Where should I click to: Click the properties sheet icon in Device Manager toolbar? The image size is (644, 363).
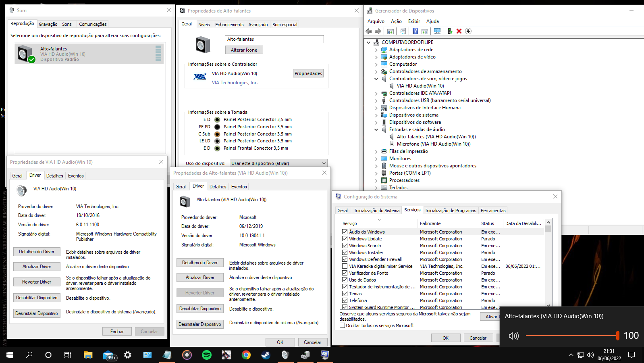click(x=403, y=31)
